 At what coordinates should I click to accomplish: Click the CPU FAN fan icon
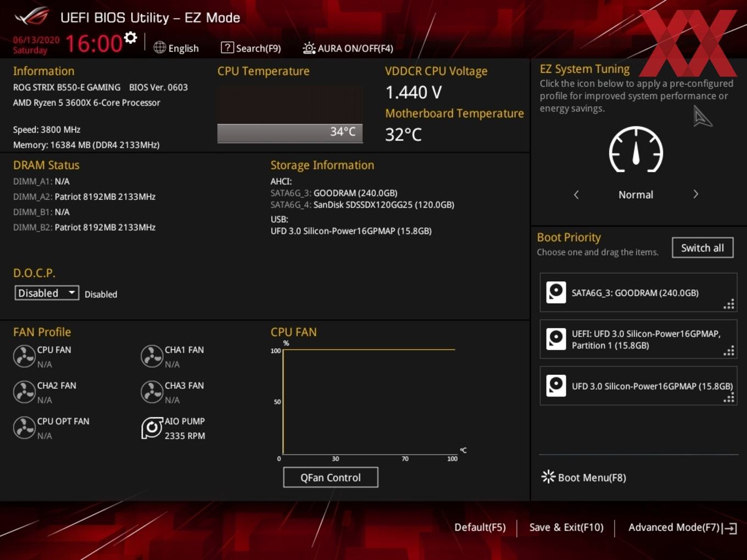[24, 356]
